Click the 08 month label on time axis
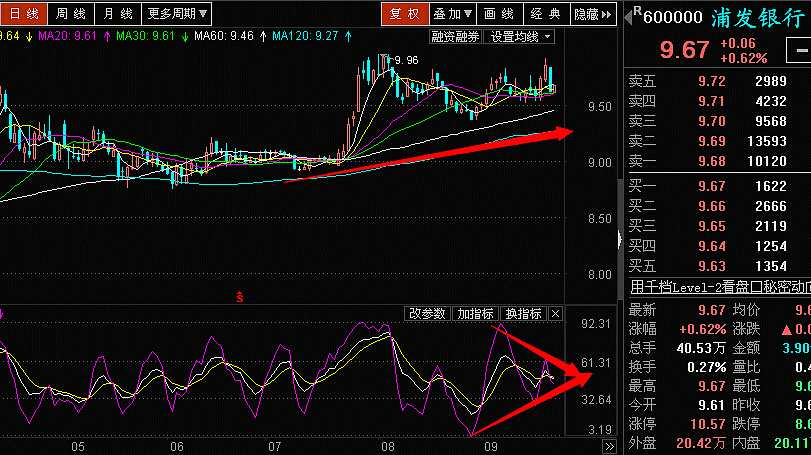The width and height of the screenshot is (811, 455). click(388, 446)
